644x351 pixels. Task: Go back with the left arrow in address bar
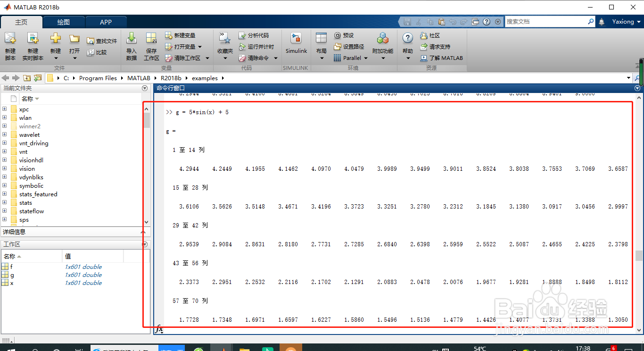point(6,78)
